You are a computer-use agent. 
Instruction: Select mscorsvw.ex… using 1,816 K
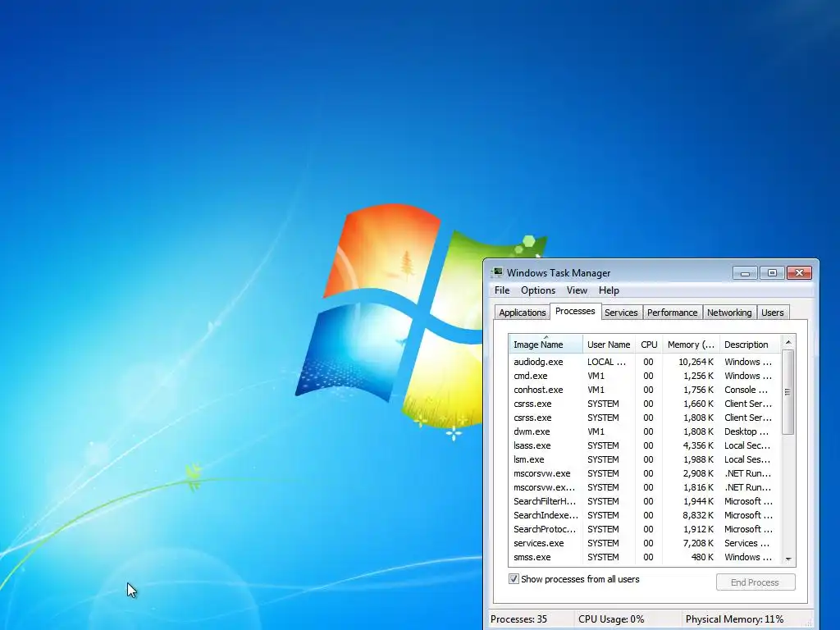click(x=645, y=487)
